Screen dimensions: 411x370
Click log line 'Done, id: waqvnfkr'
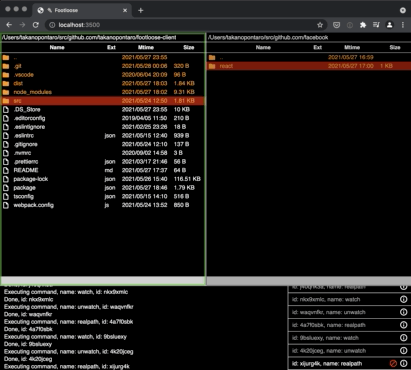point(28,314)
